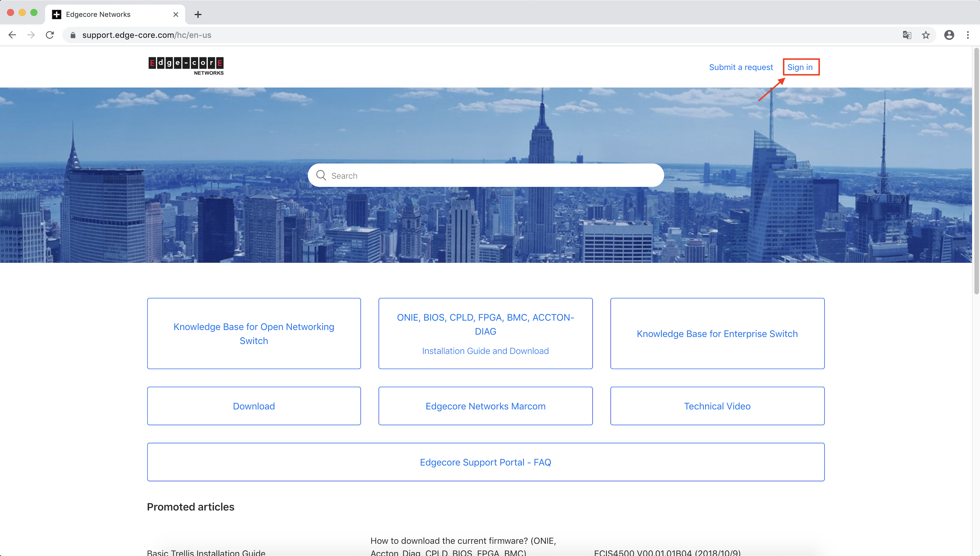Click the Edge-corE Networks logo

(x=186, y=67)
